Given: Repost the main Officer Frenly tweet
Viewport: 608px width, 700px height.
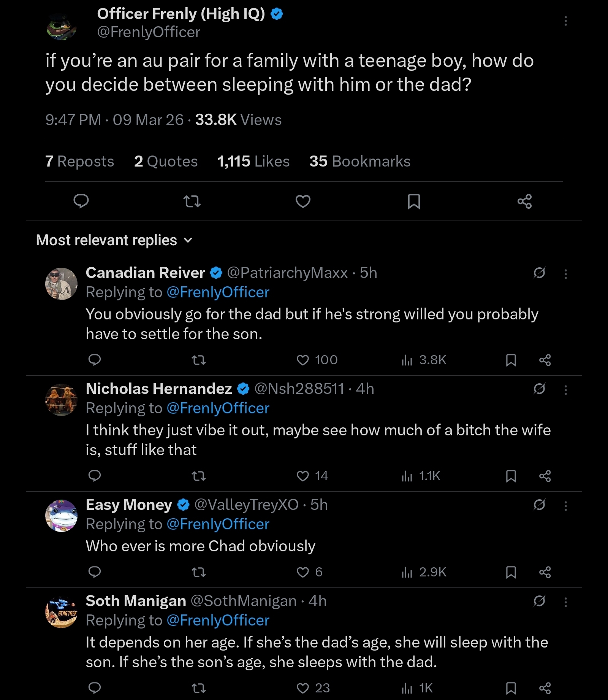Looking at the screenshot, I should [x=192, y=201].
